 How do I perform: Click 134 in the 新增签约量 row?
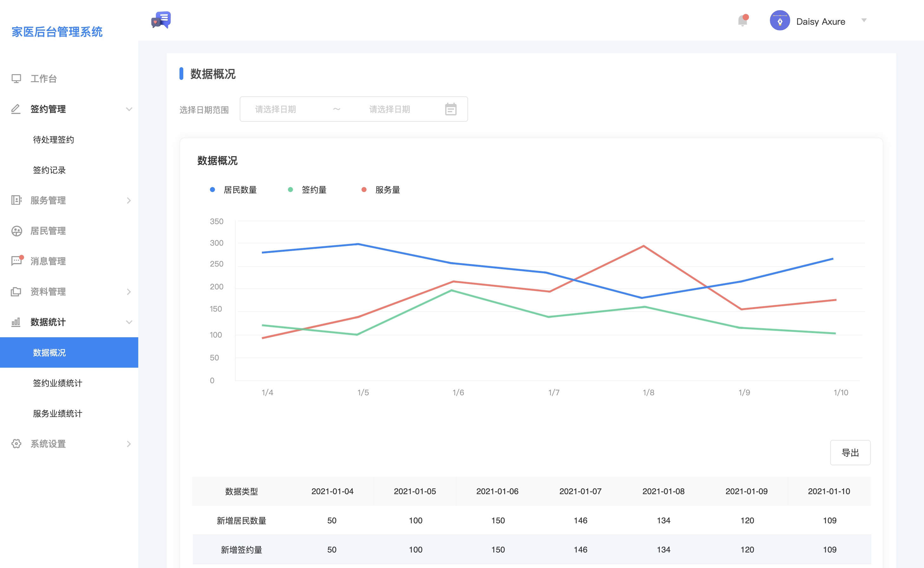click(664, 550)
